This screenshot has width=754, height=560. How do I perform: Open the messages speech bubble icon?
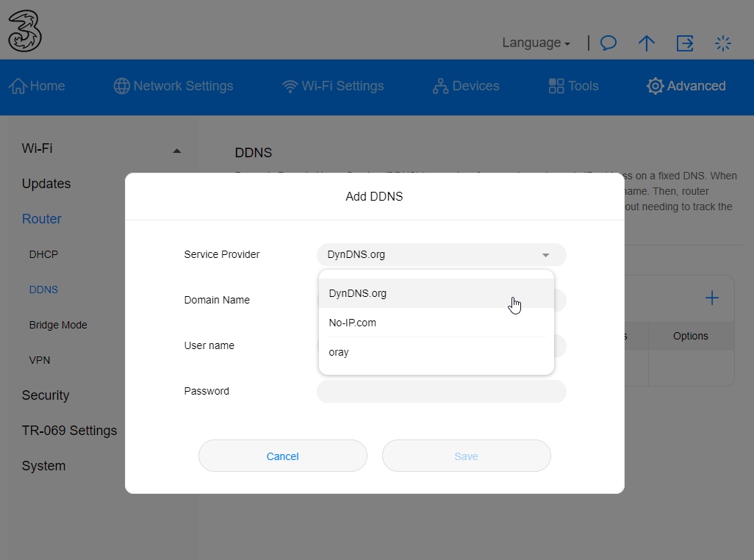(x=608, y=43)
